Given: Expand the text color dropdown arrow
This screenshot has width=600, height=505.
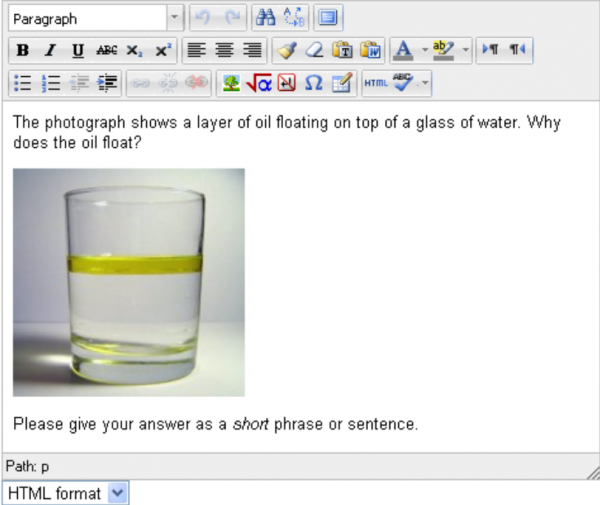Looking at the screenshot, I should 424,50.
